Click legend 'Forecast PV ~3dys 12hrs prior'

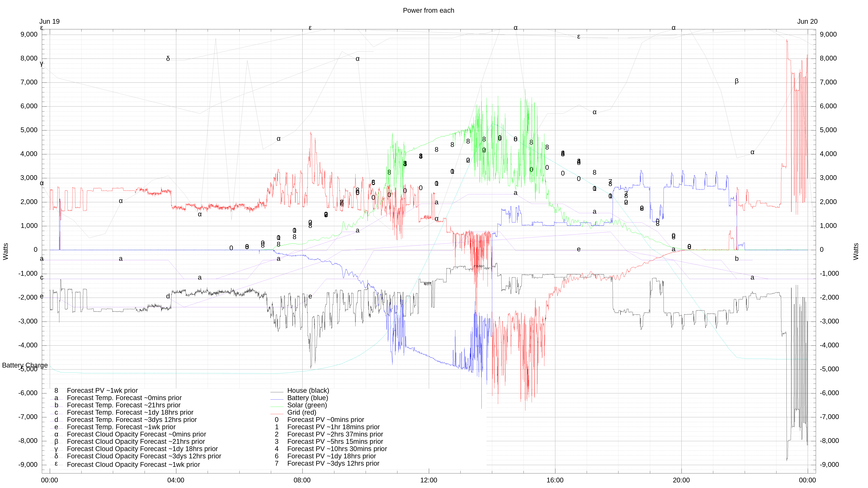coord(333,464)
